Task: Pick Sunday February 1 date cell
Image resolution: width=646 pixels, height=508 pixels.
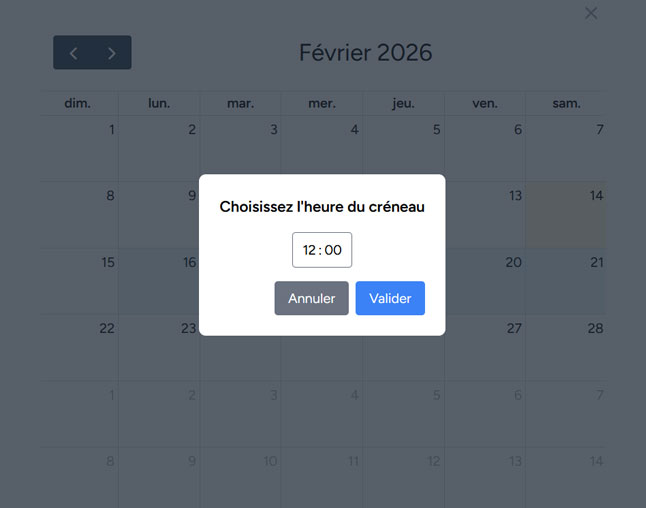Action: click(80, 147)
